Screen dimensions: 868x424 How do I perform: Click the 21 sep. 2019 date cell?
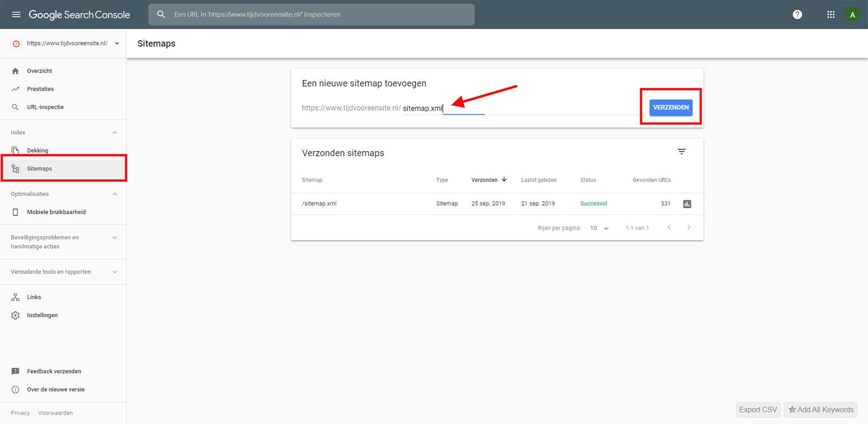tap(538, 204)
